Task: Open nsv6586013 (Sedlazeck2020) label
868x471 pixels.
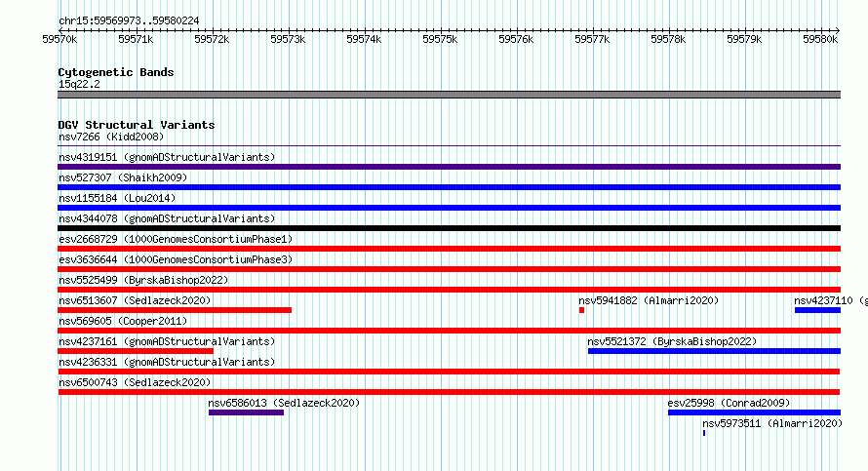Action: [x=284, y=403]
